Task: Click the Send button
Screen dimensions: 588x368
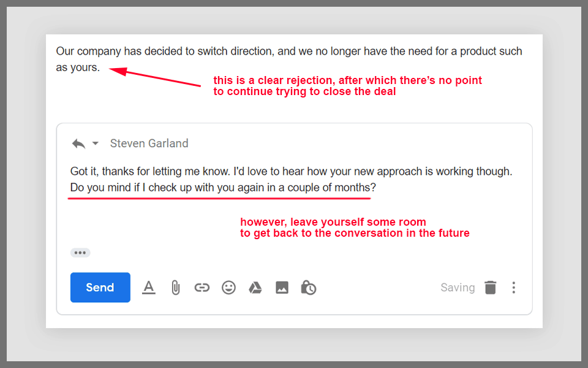Action: (x=100, y=288)
